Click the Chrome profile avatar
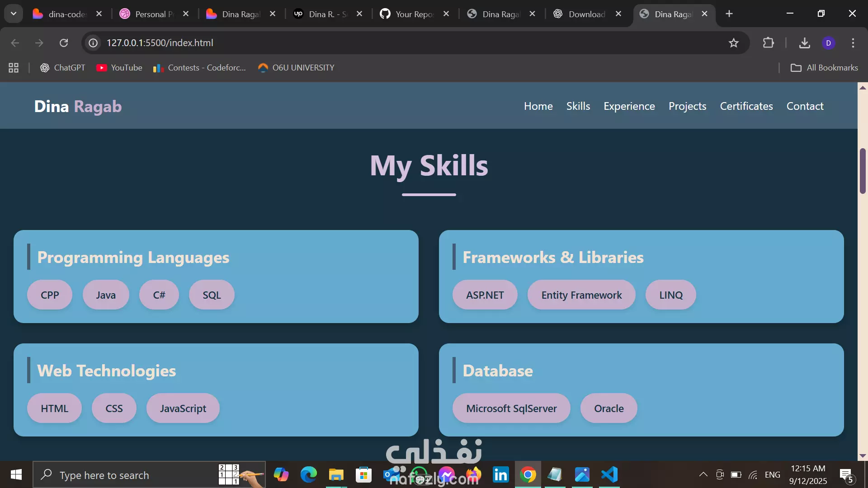The height and width of the screenshot is (488, 868). tap(828, 43)
